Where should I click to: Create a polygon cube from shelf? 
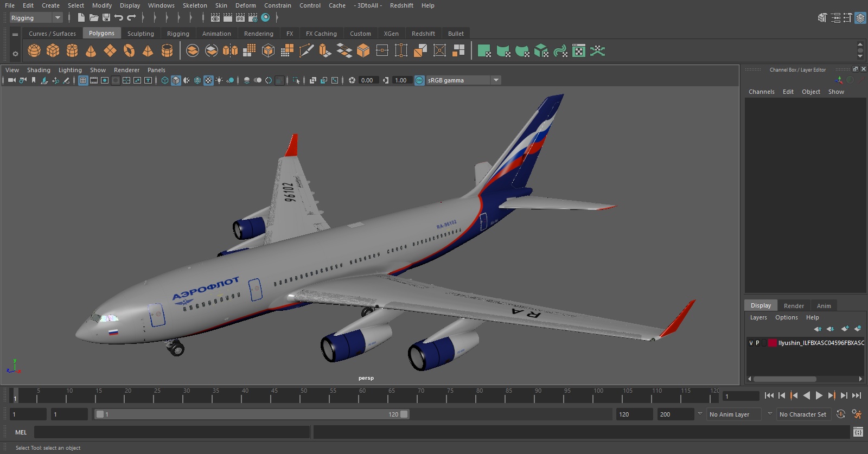point(53,51)
